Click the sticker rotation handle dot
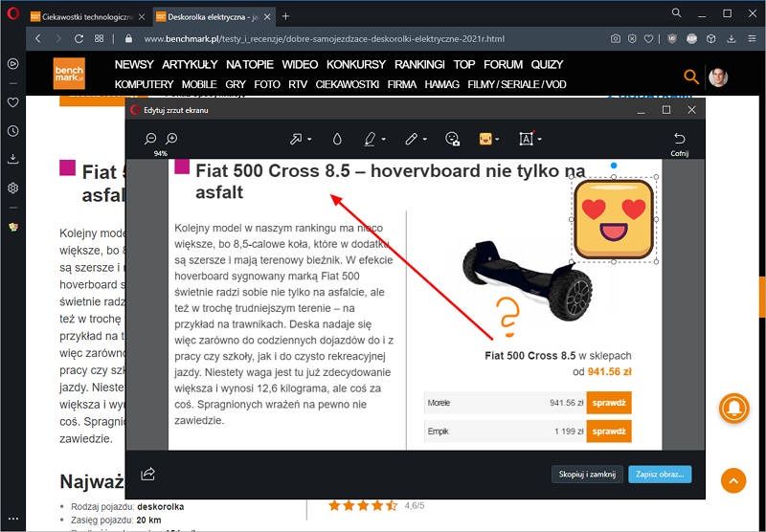Viewport: 766px width, 532px height. (614, 166)
